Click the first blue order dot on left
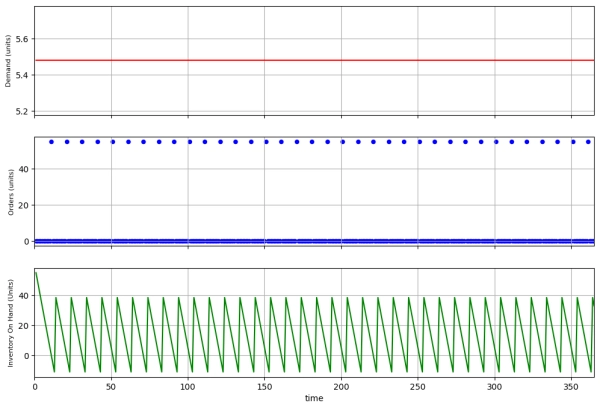Screen dimensions: 600x409 pos(51,142)
